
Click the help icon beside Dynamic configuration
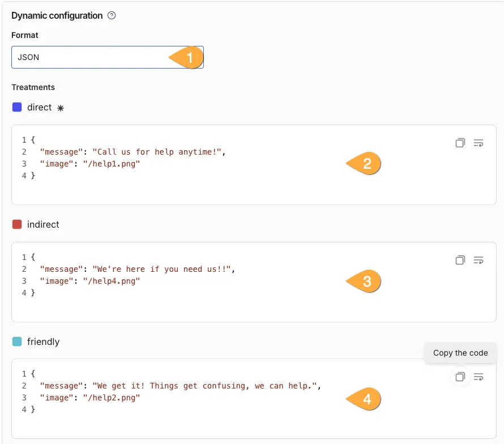112,16
